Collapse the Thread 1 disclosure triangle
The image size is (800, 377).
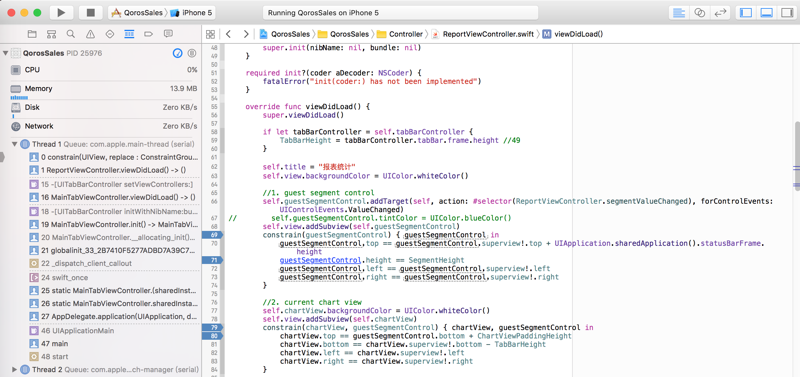click(x=14, y=144)
